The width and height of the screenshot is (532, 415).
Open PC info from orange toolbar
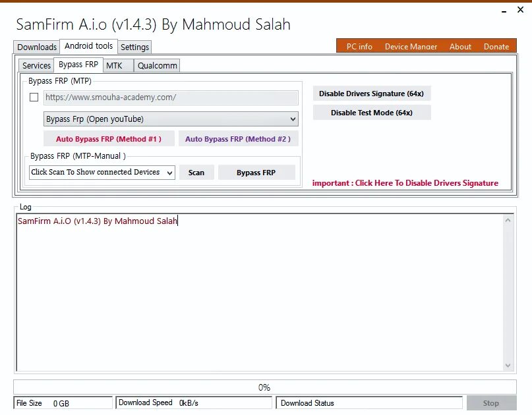click(359, 47)
